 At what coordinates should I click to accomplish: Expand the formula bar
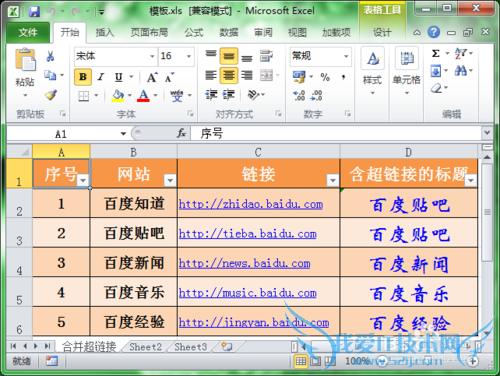487,133
